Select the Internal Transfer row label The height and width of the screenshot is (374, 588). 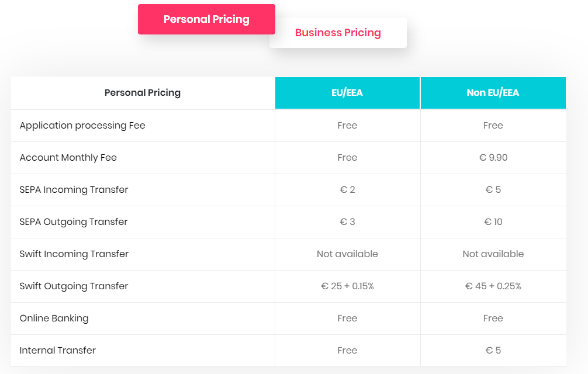pyautogui.click(x=58, y=351)
